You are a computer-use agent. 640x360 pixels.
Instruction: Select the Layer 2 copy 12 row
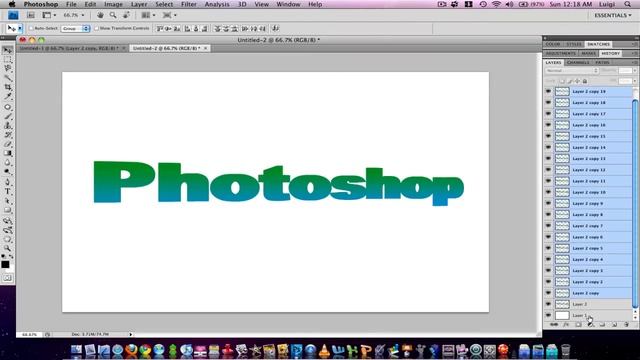(588, 170)
